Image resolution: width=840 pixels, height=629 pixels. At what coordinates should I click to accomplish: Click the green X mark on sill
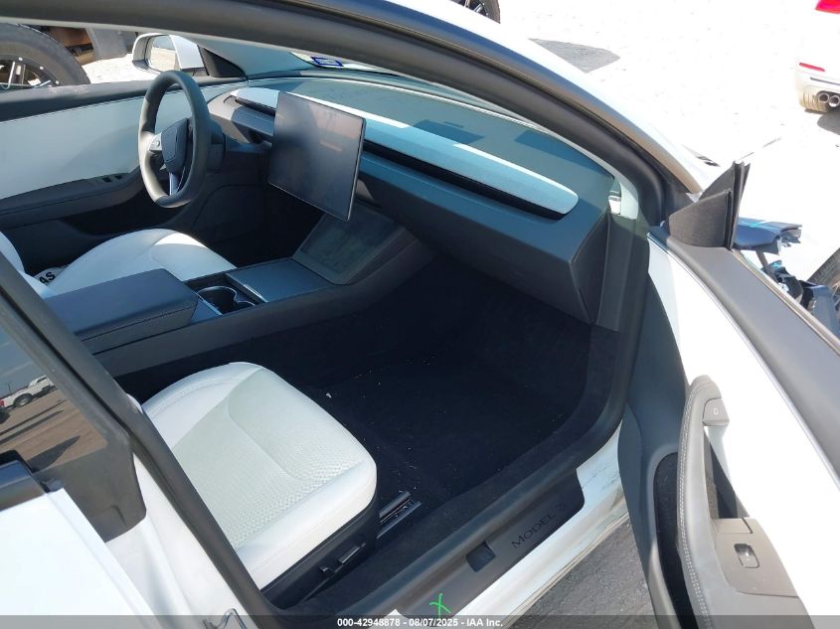point(438,603)
